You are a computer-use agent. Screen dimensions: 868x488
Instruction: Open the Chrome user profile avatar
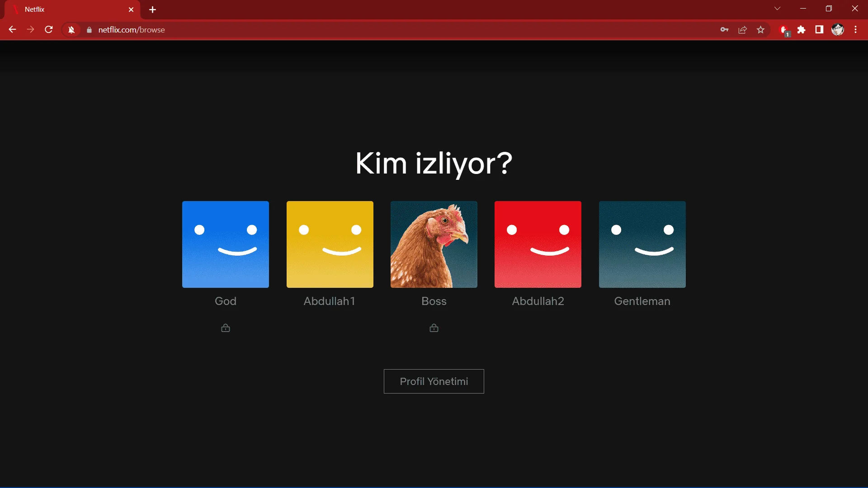point(838,30)
